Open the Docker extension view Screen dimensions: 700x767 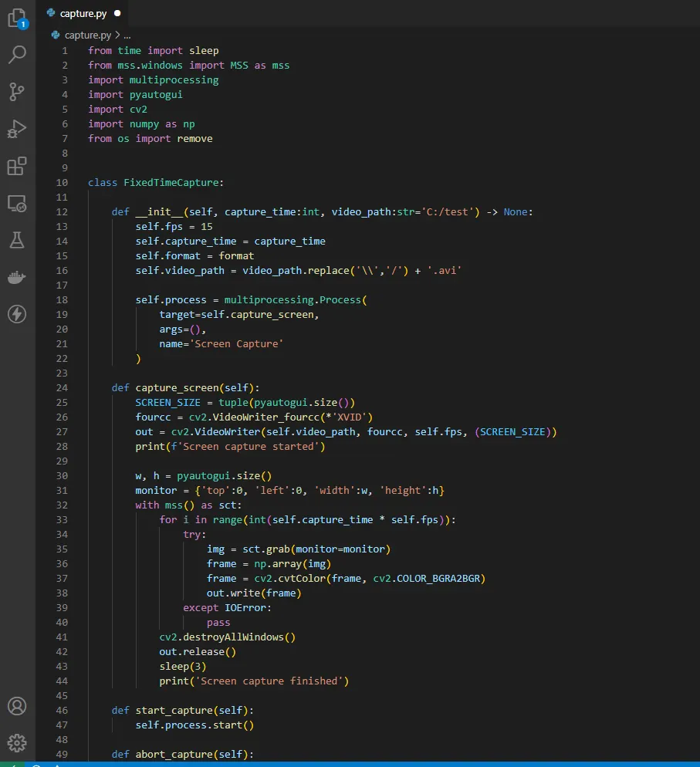pos(17,277)
